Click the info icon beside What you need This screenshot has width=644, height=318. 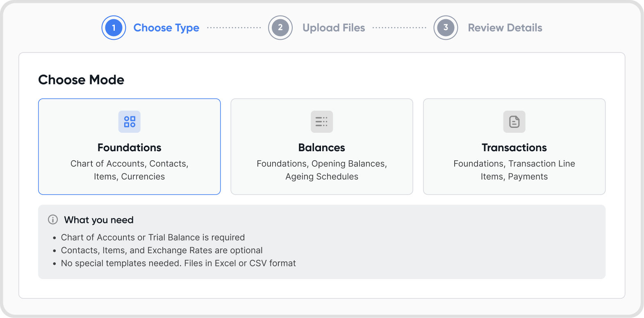[x=53, y=220]
